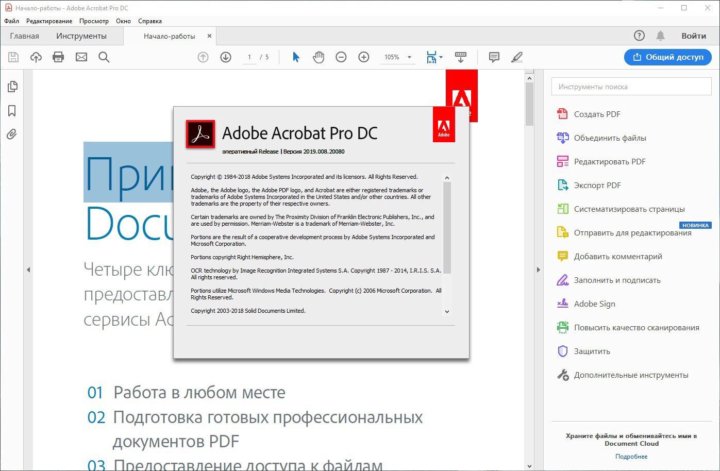The image size is (720, 471).
Task: Click the page number input field
Action: pyautogui.click(x=249, y=57)
